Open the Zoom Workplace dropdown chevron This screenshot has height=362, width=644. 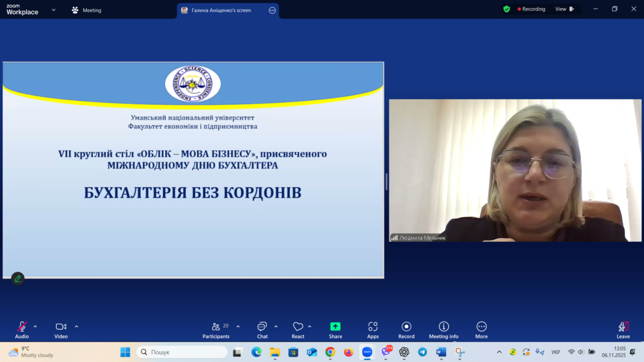54,10
